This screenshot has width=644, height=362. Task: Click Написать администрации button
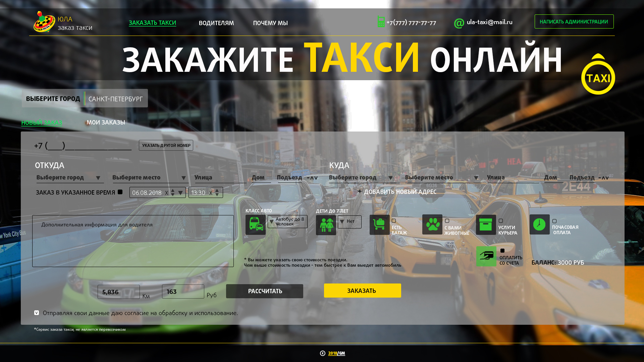pos(574,21)
